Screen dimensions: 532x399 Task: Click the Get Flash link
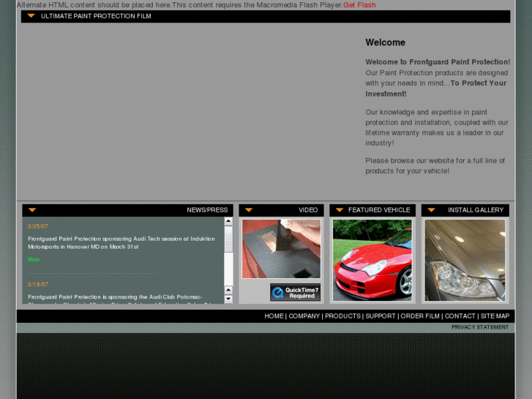pyautogui.click(x=359, y=5)
